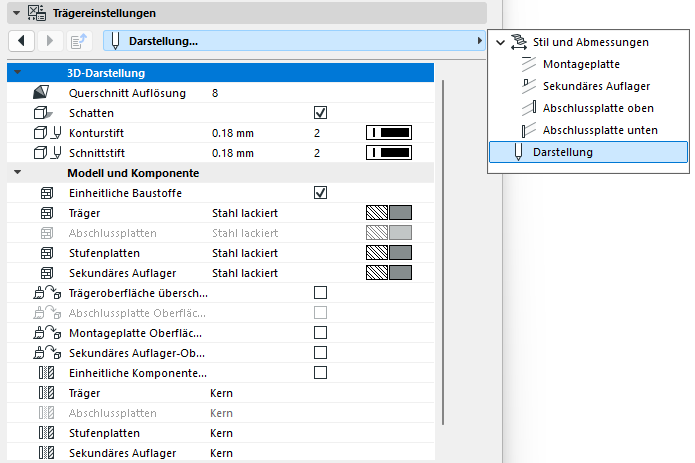Click Stufenplatten component value Kern

click(221, 433)
